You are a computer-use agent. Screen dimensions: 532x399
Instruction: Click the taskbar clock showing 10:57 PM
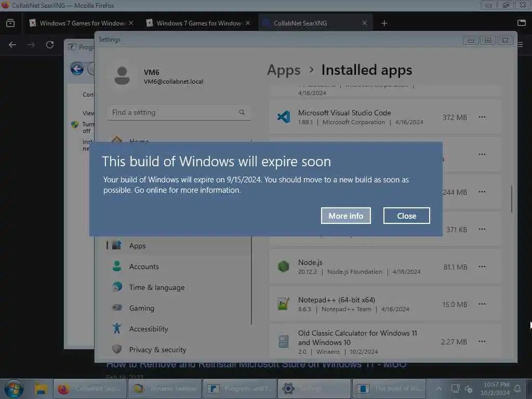point(496,389)
